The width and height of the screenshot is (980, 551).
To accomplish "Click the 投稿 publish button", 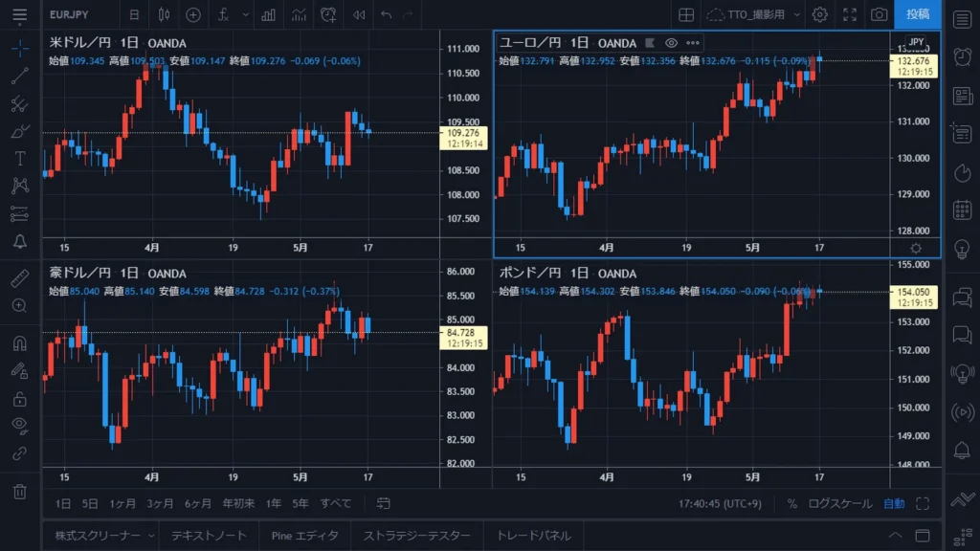I will [918, 14].
